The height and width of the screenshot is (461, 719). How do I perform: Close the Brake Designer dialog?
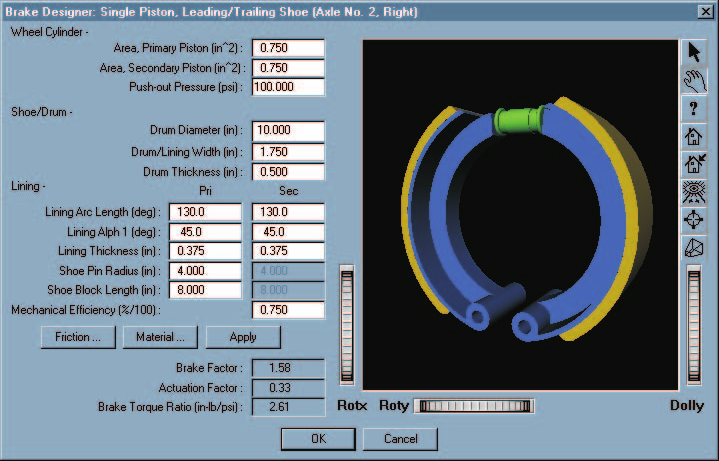pyautogui.click(x=706, y=11)
